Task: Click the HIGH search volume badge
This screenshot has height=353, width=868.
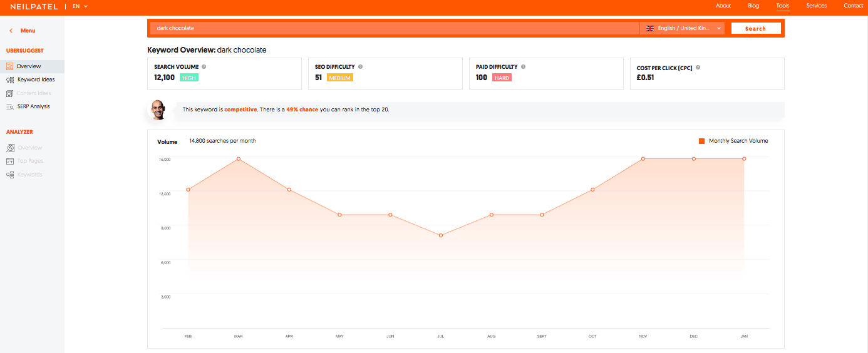Action: pyautogui.click(x=189, y=78)
